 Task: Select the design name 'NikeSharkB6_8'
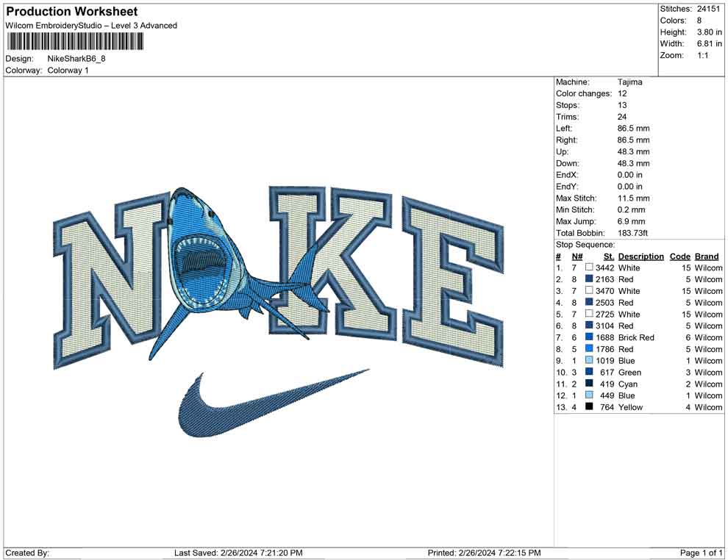76,59
